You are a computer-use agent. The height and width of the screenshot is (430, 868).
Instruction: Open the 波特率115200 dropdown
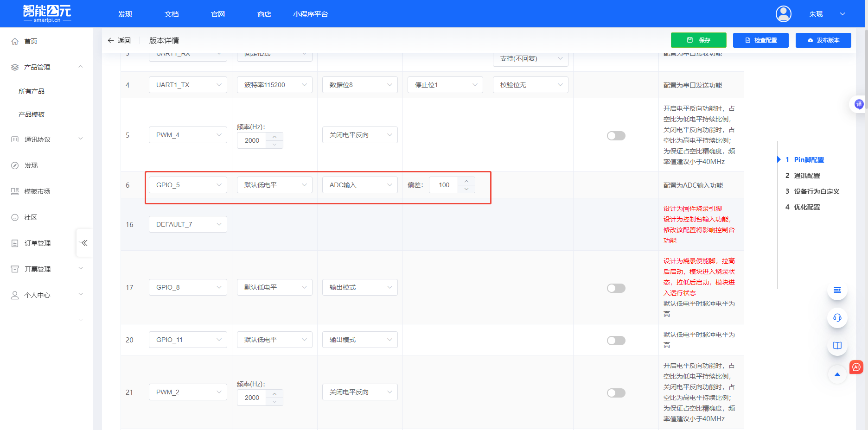pos(274,84)
